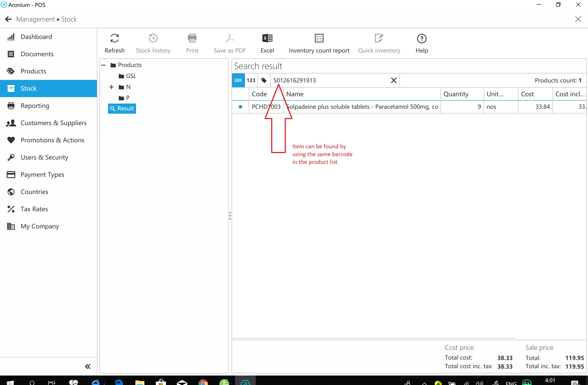Go to Customers & Suppliers section

[53, 123]
